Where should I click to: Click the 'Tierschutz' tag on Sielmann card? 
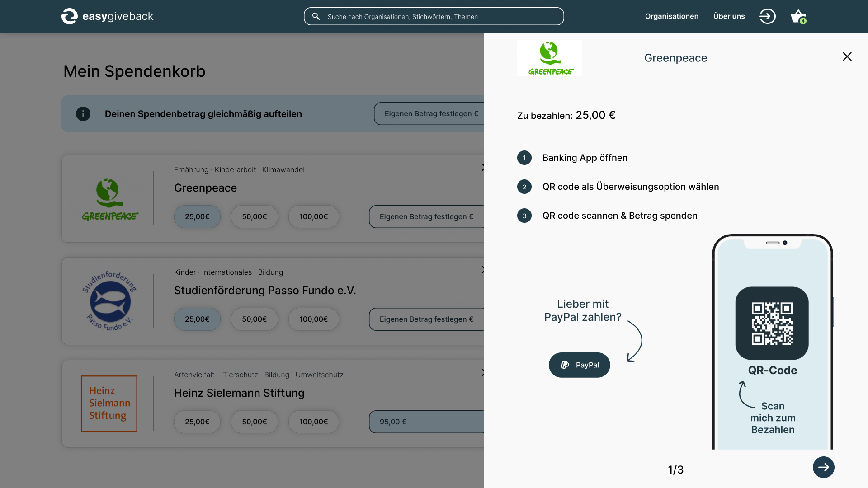point(241,375)
